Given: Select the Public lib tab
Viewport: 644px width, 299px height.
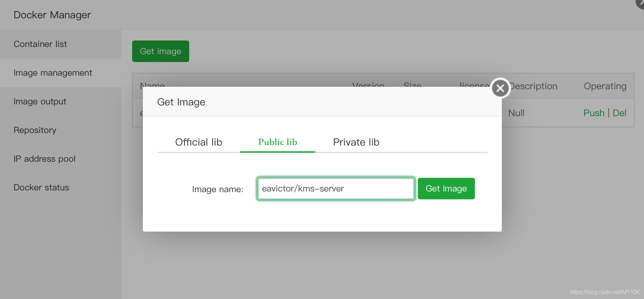Looking at the screenshot, I should coord(277,142).
